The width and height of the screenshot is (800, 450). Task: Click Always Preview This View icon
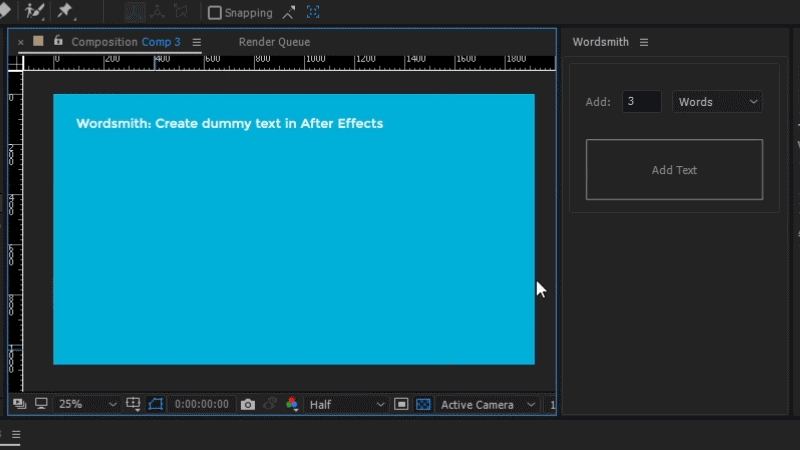19,404
